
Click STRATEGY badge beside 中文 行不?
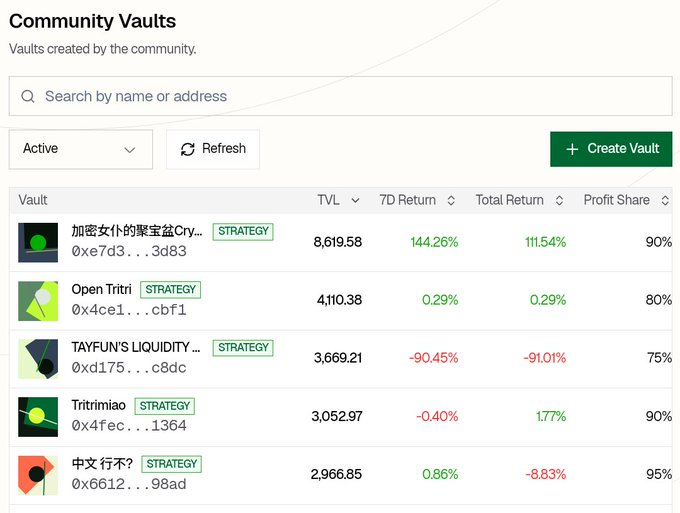click(x=171, y=464)
